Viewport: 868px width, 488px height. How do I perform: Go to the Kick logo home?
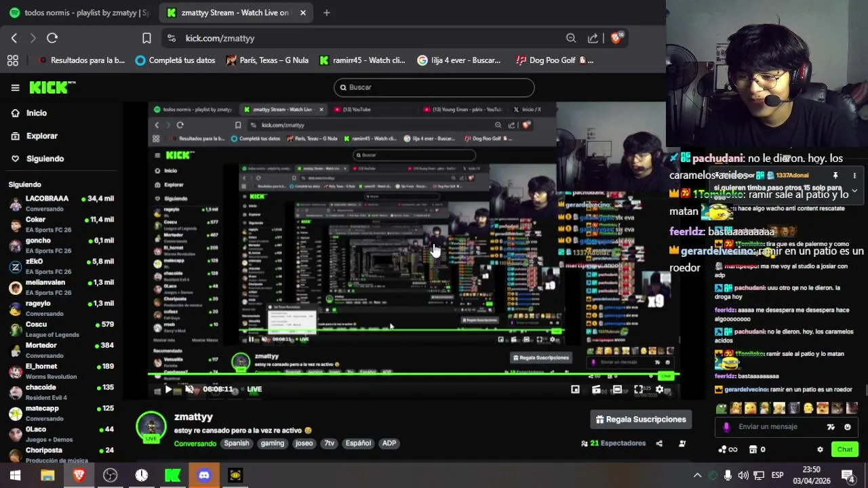tap(52, 87)
